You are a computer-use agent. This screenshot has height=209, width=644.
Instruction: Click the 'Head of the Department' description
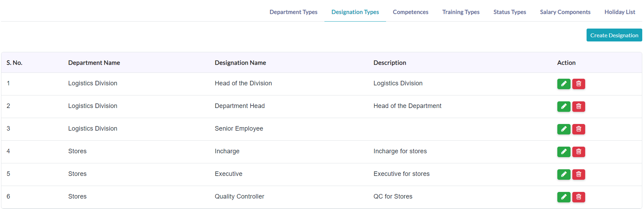point(407,106)
